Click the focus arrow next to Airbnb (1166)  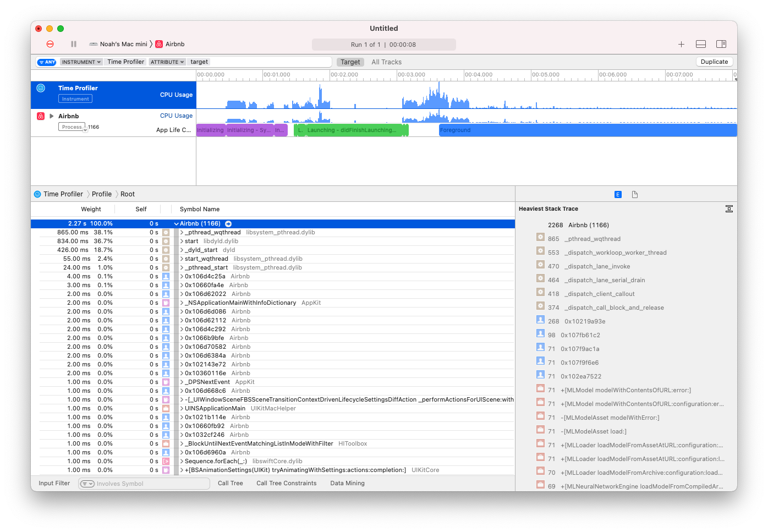click(228, 224)
